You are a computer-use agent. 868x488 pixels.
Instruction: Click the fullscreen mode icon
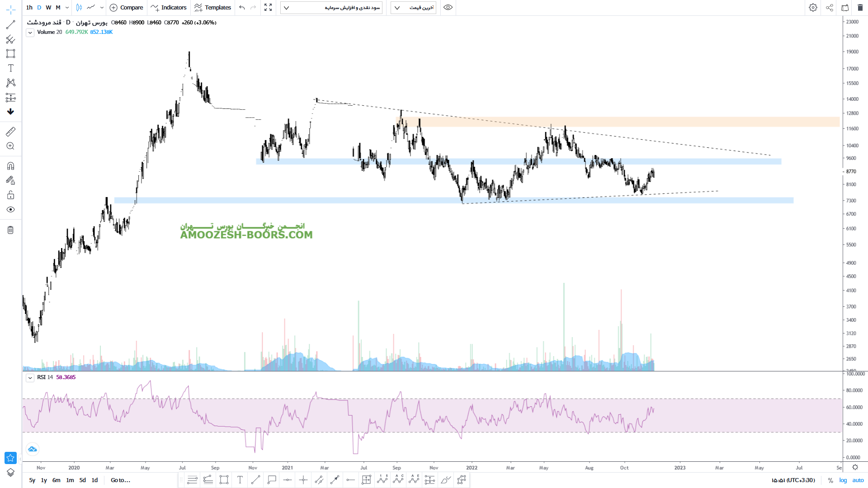pos(268,8)
